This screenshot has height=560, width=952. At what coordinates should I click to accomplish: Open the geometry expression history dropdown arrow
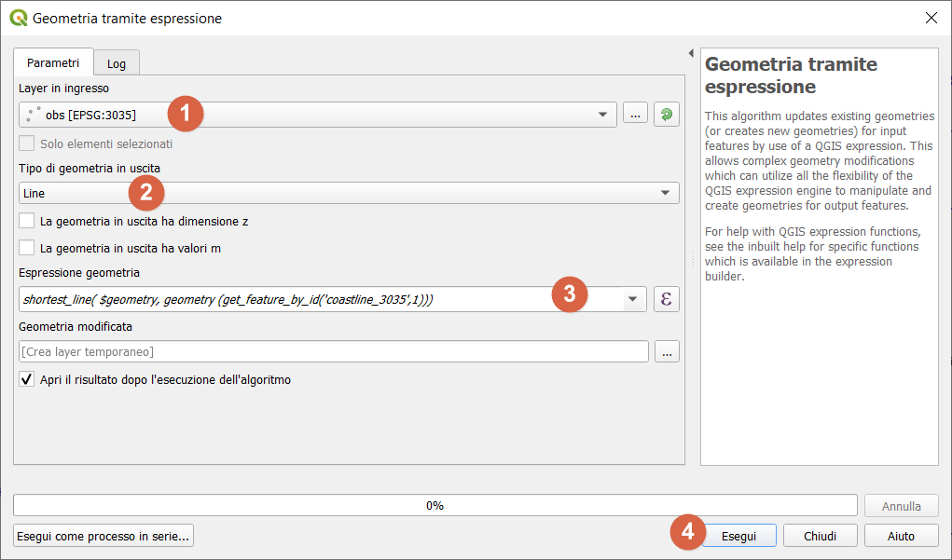tap(632, 299)
